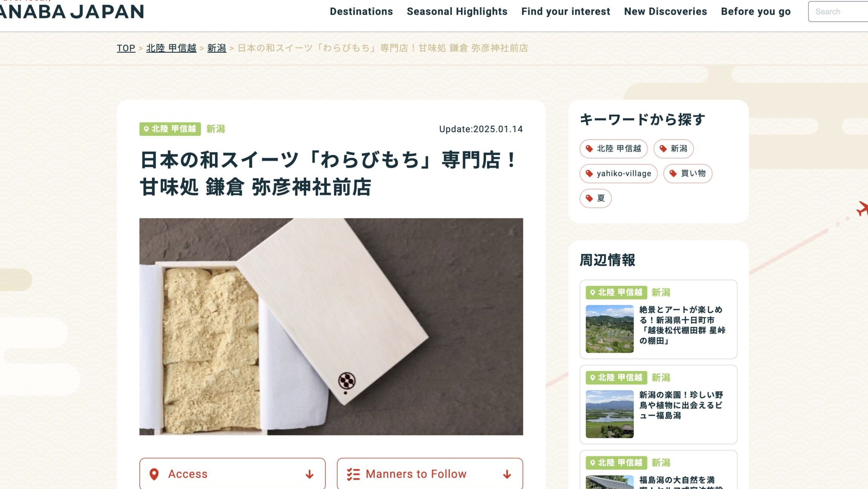Open the Find your interest menu
Viewport: 868px width, 489px height.
coord(565,12)
